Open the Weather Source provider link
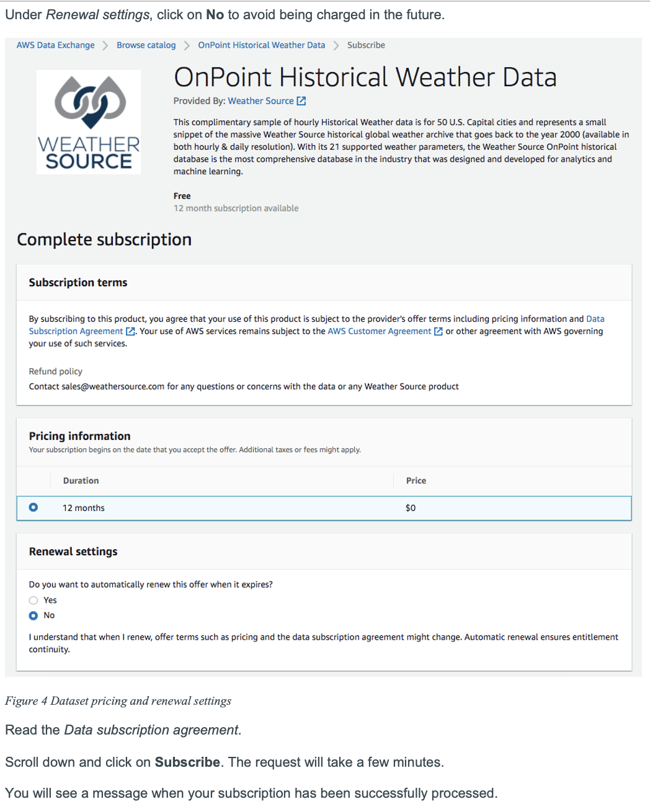The image size is (650, 812). coord(260,100)
